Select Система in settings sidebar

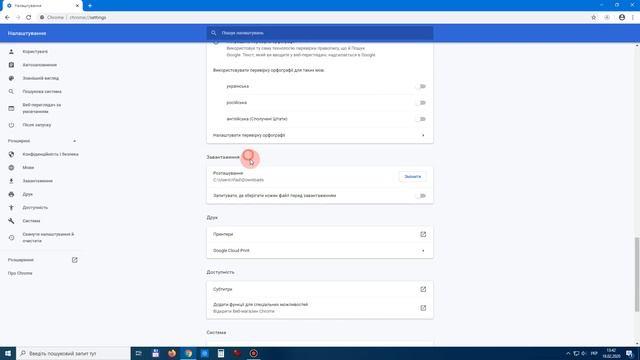31,221
